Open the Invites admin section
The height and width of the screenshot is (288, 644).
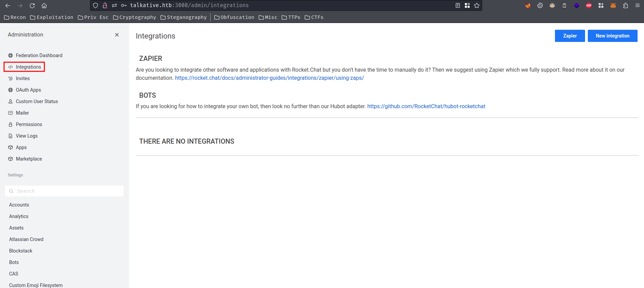[x=23, y=78]
